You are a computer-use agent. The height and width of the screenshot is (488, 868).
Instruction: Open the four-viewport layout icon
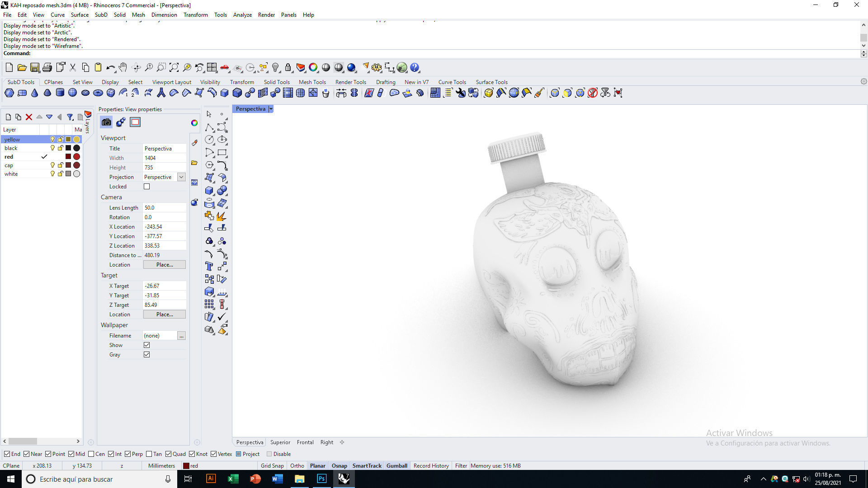click(212, 68)
